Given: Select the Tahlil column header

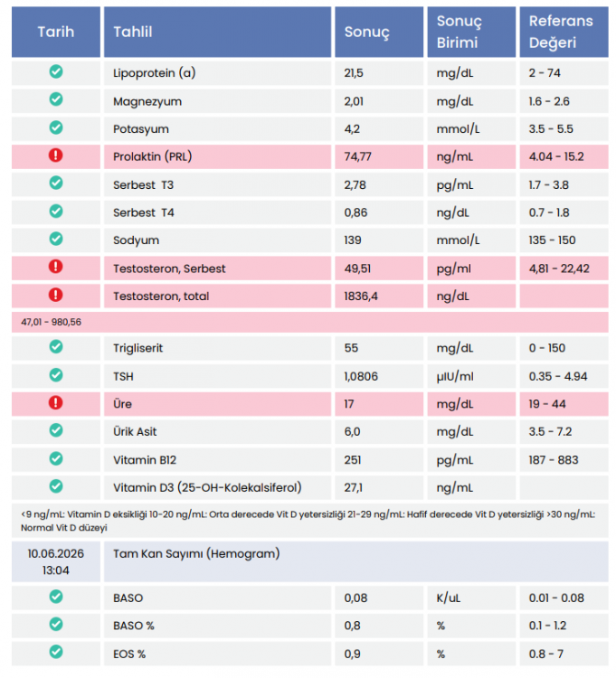Looking at the screenshot, I should pyautogui.click(x=218, y=32).
